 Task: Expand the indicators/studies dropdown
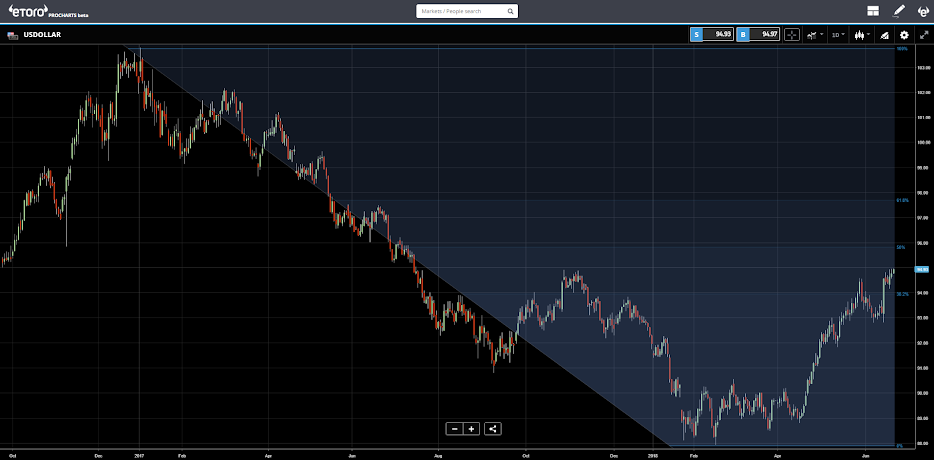point(815,35)
